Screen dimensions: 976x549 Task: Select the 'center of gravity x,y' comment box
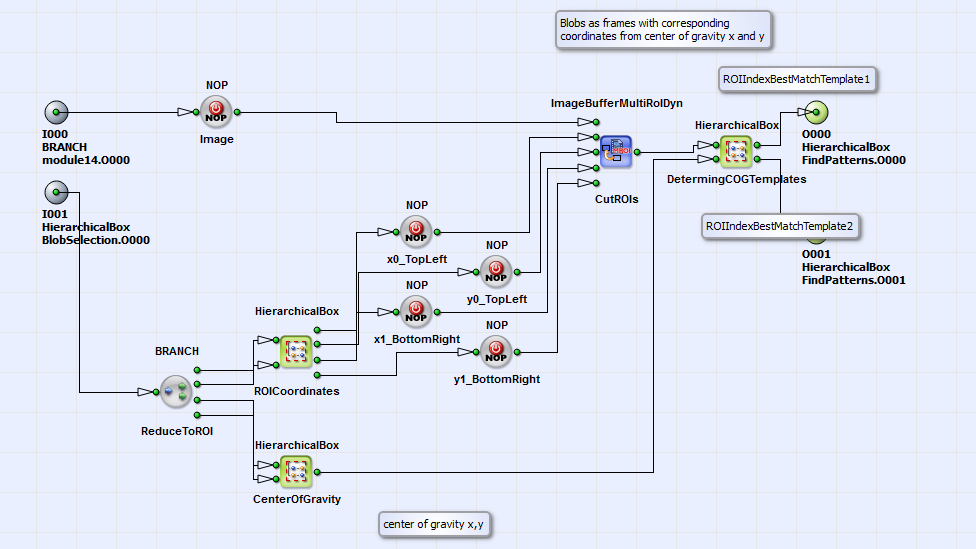tap(434, 524)
